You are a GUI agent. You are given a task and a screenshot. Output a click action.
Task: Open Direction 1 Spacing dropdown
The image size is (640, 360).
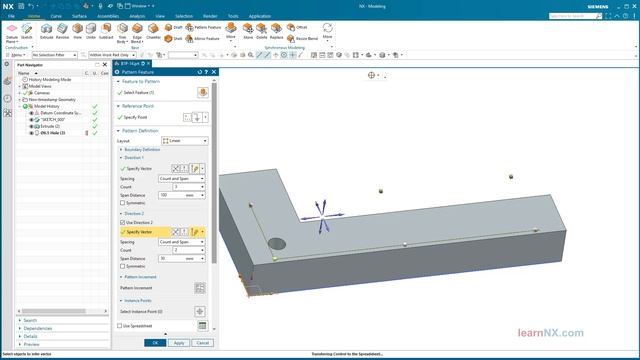click(x=182, y=179)
